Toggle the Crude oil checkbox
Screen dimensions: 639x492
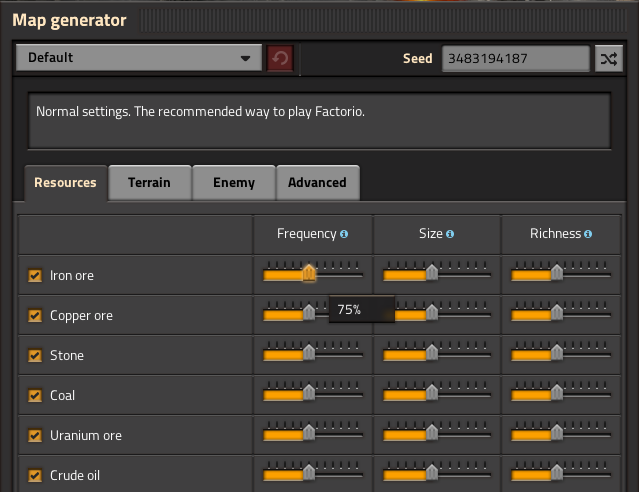click(35, 475)
